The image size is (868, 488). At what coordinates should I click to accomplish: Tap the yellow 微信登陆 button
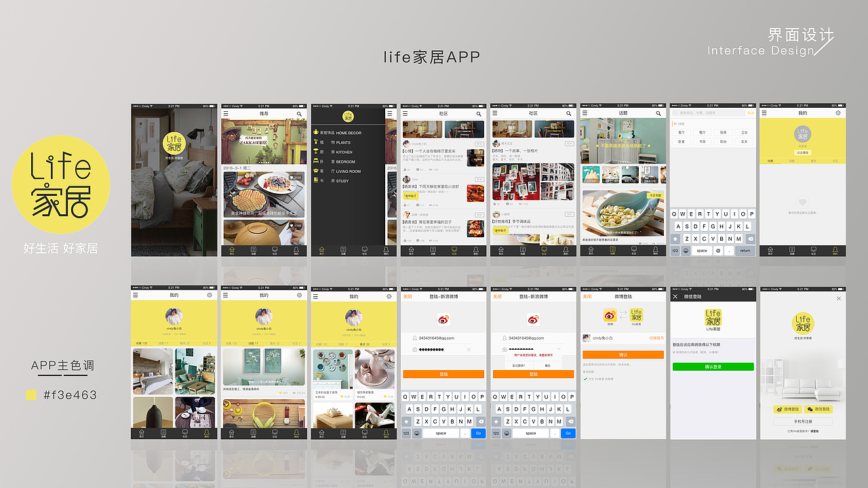click(818, 409)
